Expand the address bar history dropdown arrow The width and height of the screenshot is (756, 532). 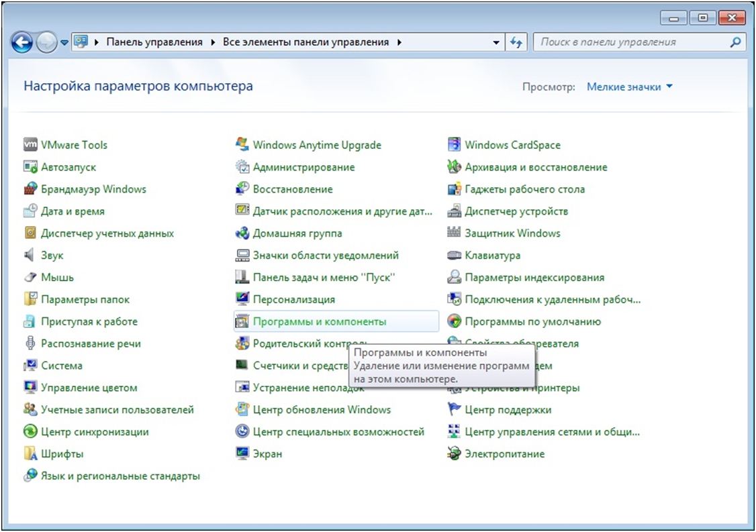tap(496, 42)
